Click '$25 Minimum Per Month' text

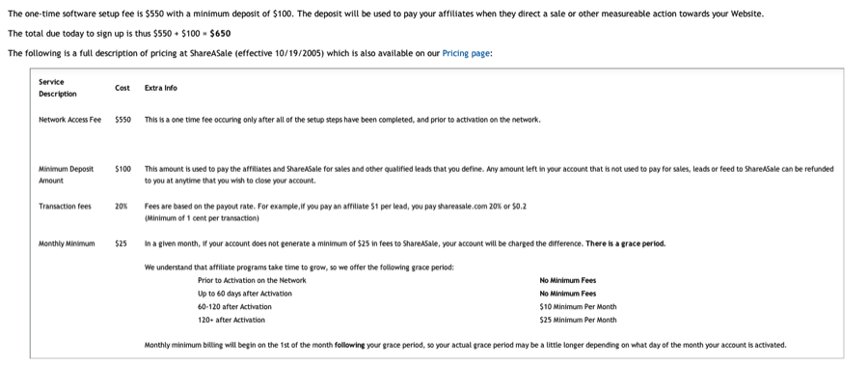578,320
